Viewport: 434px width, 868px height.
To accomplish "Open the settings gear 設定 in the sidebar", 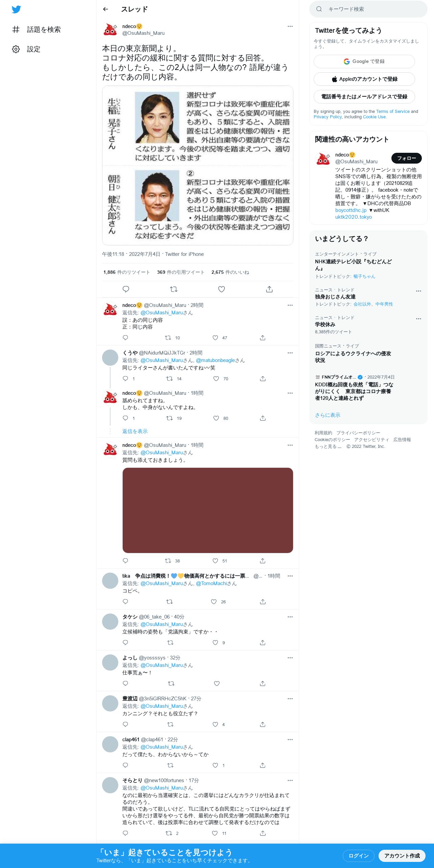I will 26,49.
